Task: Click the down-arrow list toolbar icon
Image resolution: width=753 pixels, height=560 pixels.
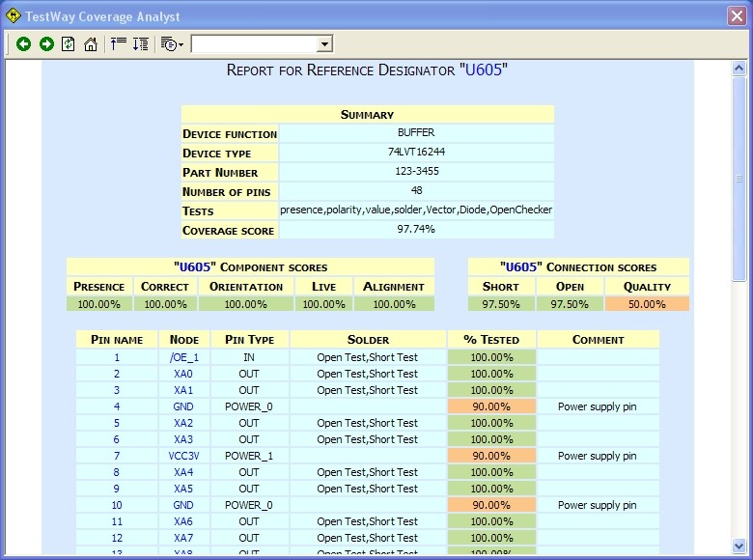Action: pyautogui.click(x=141, y=44)
